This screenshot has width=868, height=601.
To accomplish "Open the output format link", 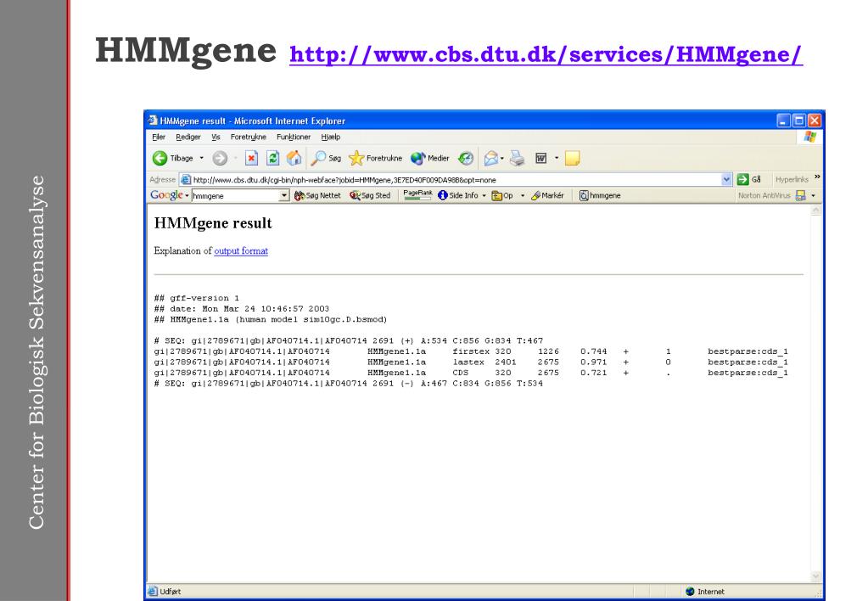I will [x=241, y=251].
